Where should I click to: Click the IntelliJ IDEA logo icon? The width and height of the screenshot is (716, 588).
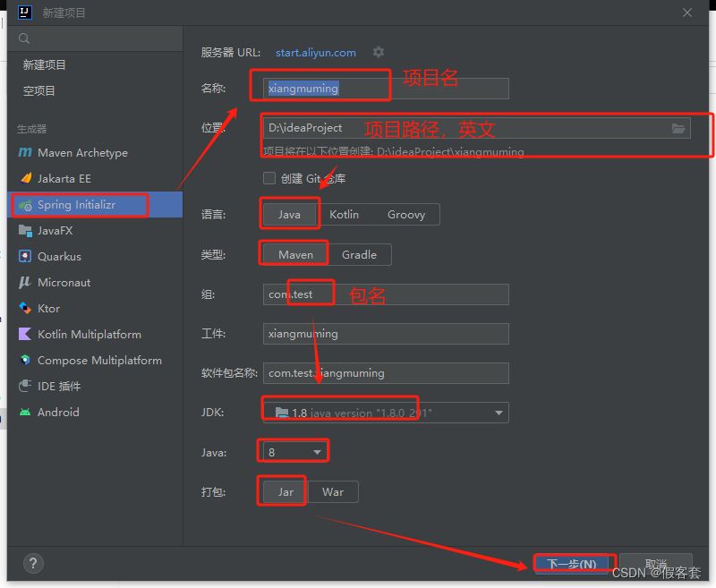(x=25, y=13)
